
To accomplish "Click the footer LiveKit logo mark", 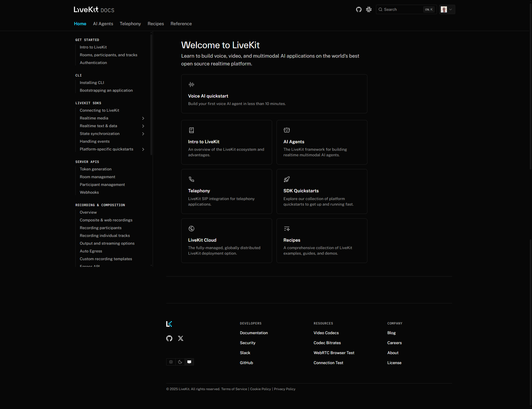I will [x=169, y=324].
